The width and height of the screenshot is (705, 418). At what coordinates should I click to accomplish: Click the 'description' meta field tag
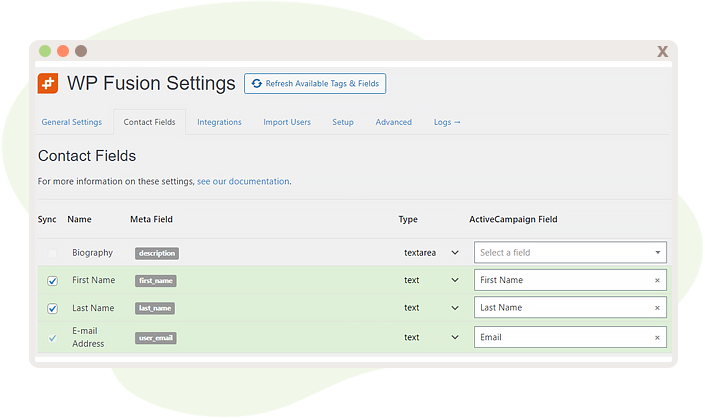point(157,253)
